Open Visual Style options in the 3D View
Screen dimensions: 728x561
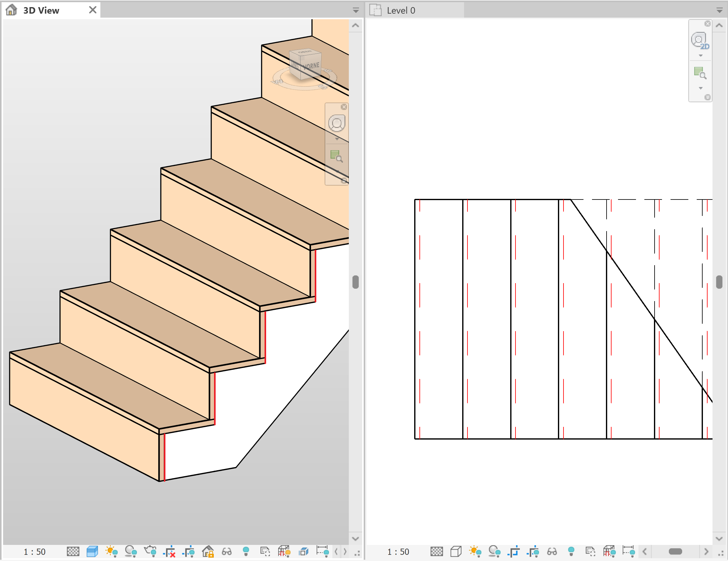coord(92,552)
